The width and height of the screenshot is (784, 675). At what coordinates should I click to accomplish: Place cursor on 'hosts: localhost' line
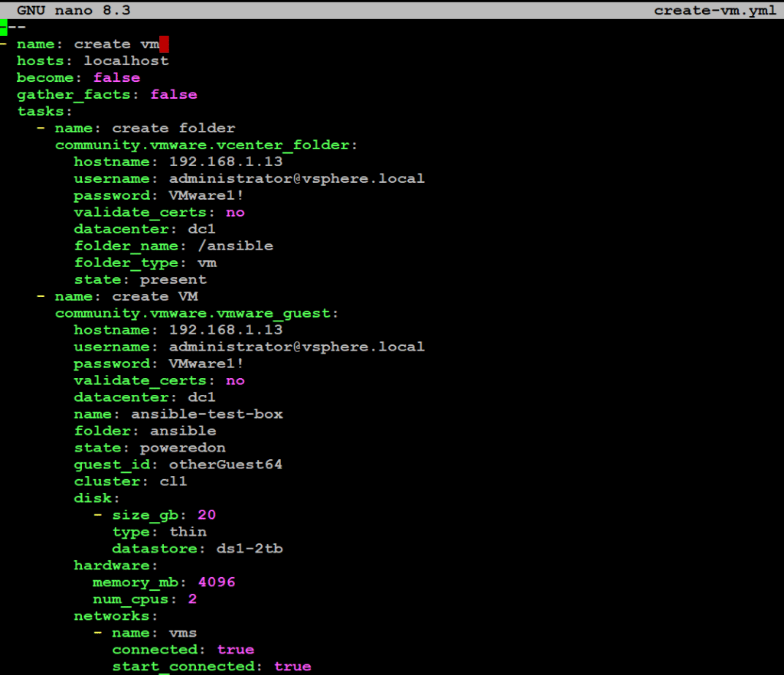pyautogui.click(x=93, y=61)
